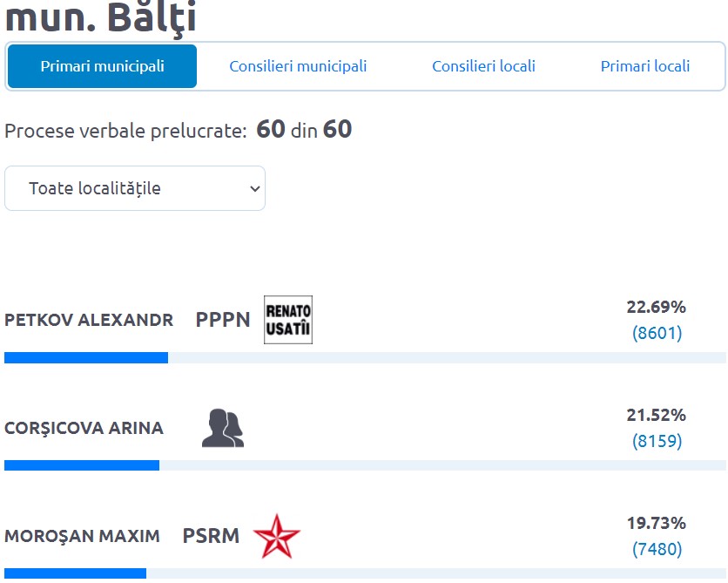Click the mun. Bălți page heading
The height and width of the screenshot is (583, 728).
click(x=100, y=17)
